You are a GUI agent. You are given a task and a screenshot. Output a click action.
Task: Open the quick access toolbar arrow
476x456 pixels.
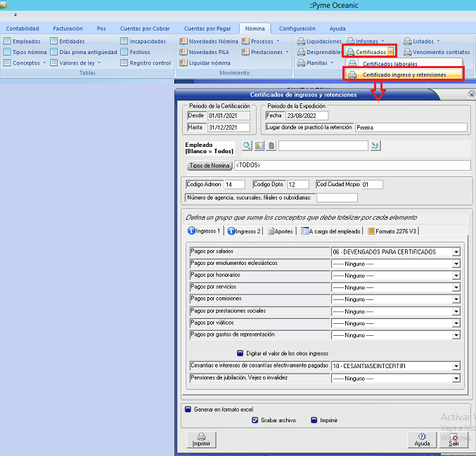(x=15, y=15)
